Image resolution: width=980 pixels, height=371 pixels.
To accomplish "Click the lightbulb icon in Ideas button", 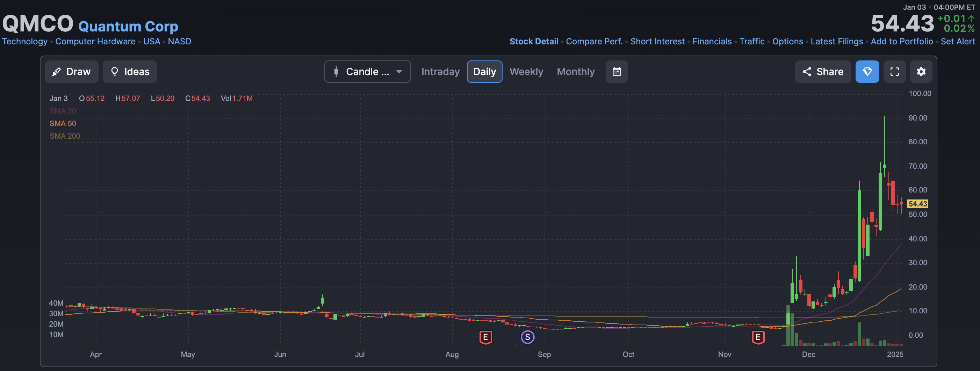I will pyautogui.click(x=114, y=72).
